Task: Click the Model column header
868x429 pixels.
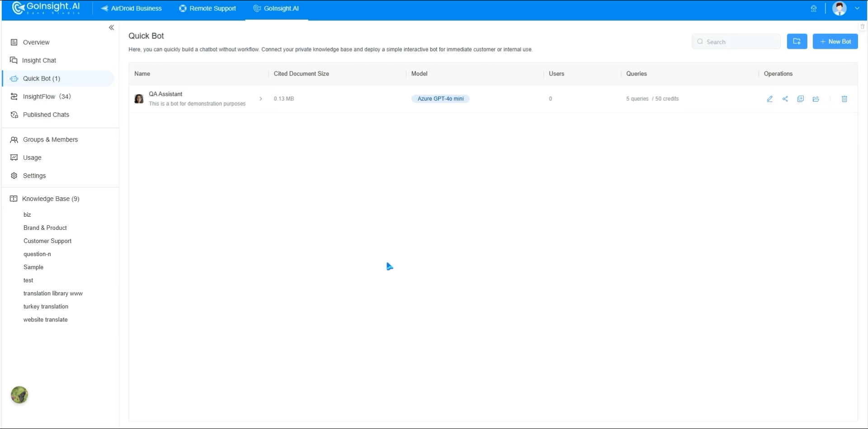Action: click(420, 74)
